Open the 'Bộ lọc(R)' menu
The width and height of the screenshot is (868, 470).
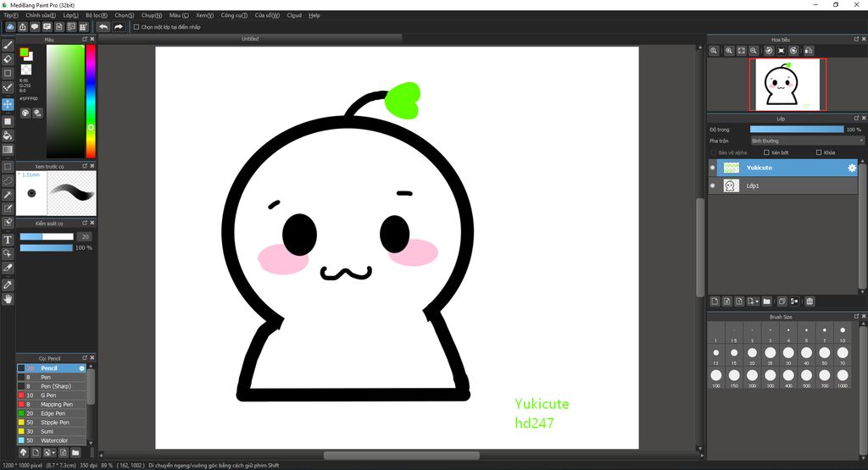click(x=97, y=15)
